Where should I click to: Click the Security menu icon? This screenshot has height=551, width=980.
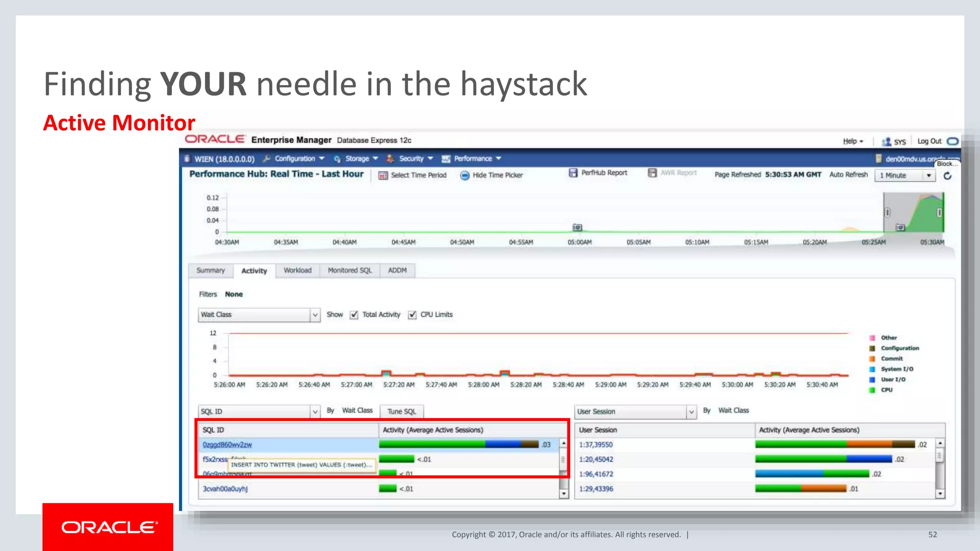point(390,159)
